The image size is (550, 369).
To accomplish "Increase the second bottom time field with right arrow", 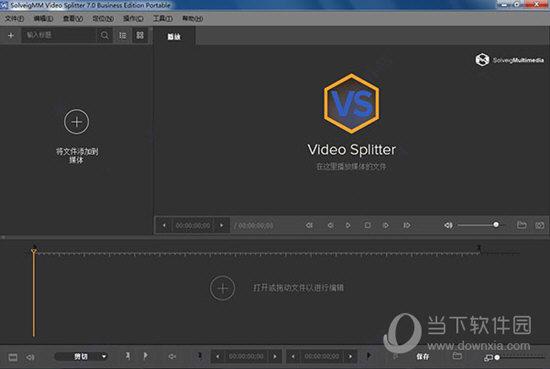I will pos(350,357).
